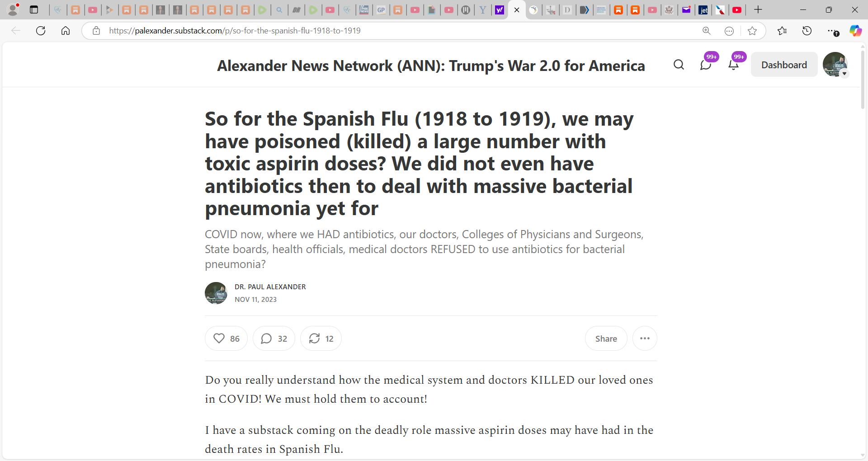Open the favorites list
This screenshot has width=868, height=461.
782,31
